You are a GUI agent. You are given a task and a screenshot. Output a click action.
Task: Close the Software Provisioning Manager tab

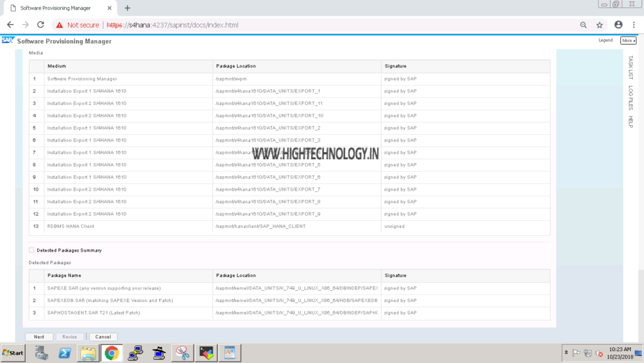click(109, 8)
